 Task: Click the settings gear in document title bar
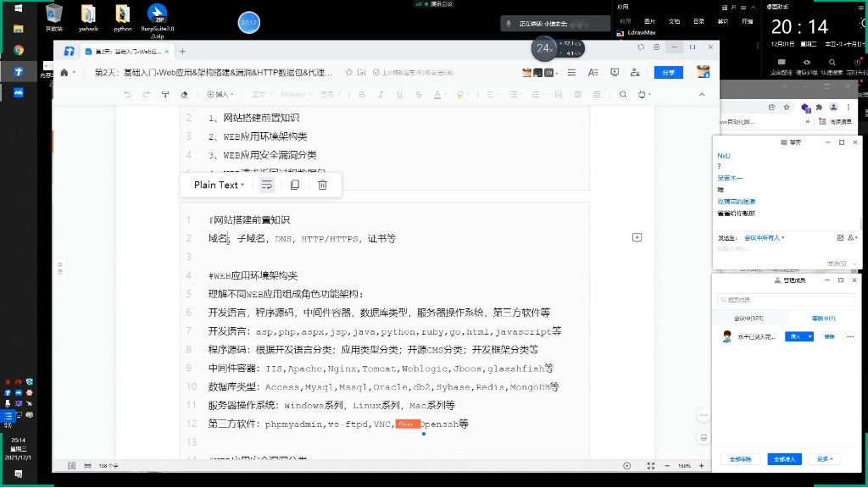657,47
